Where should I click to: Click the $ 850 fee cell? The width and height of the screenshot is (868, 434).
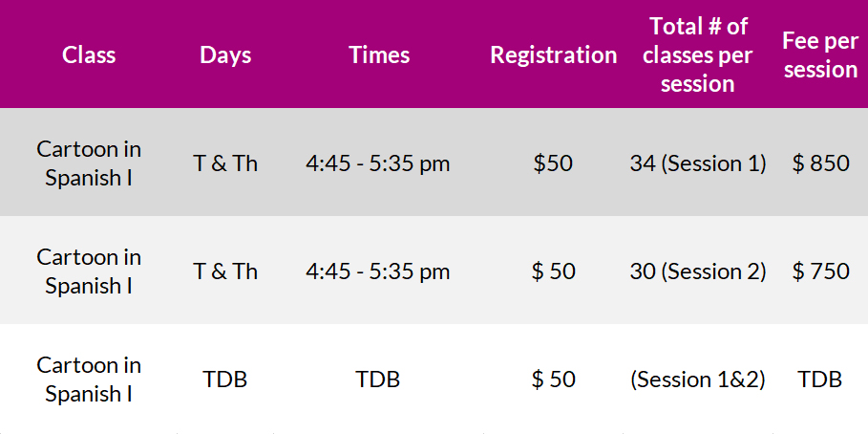pyautogui.click(x=820, y=163)
